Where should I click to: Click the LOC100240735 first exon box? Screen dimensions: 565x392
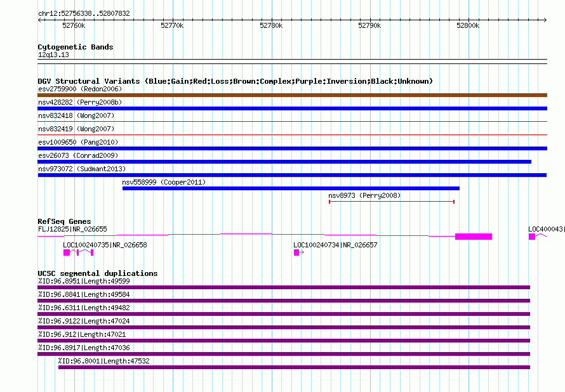pos(67,252)
